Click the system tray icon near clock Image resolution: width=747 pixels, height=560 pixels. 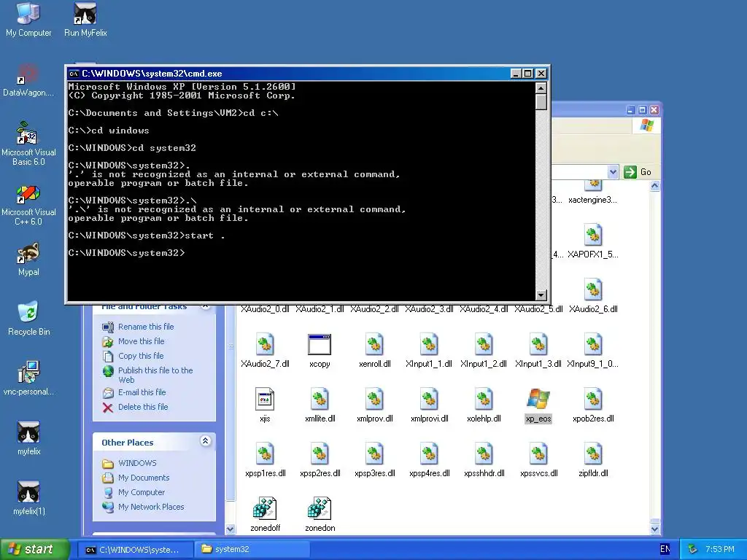point(693,549)
